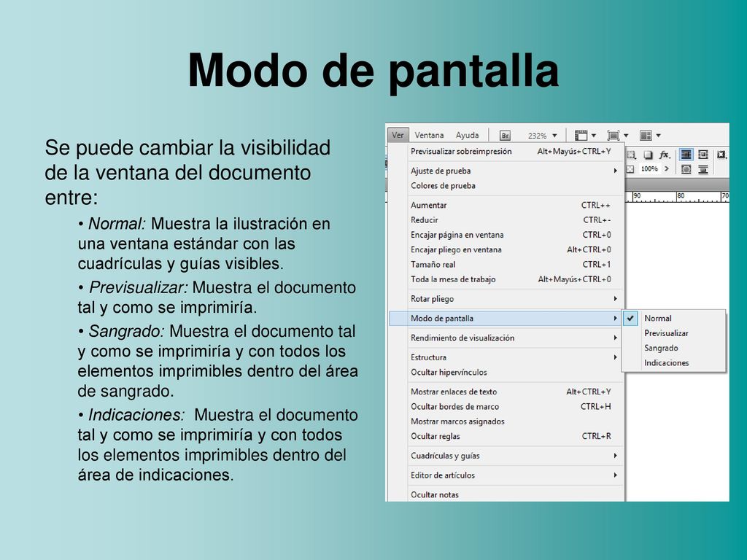
Task: Choose Indicaciones screen mode
Action: [x=674, y=363]
